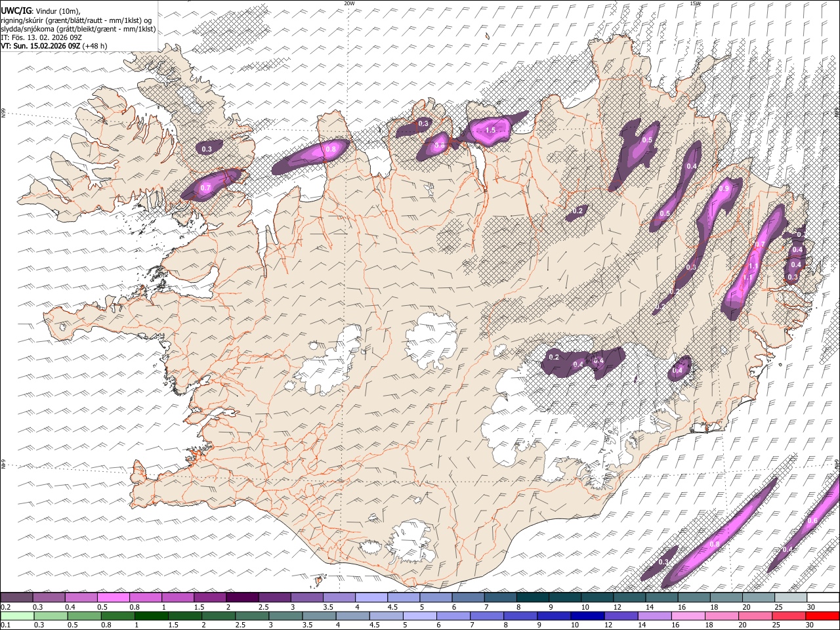Click the 'UWC/IG' title text
Viewport: 840px width, 630px height.
(16, 10)
